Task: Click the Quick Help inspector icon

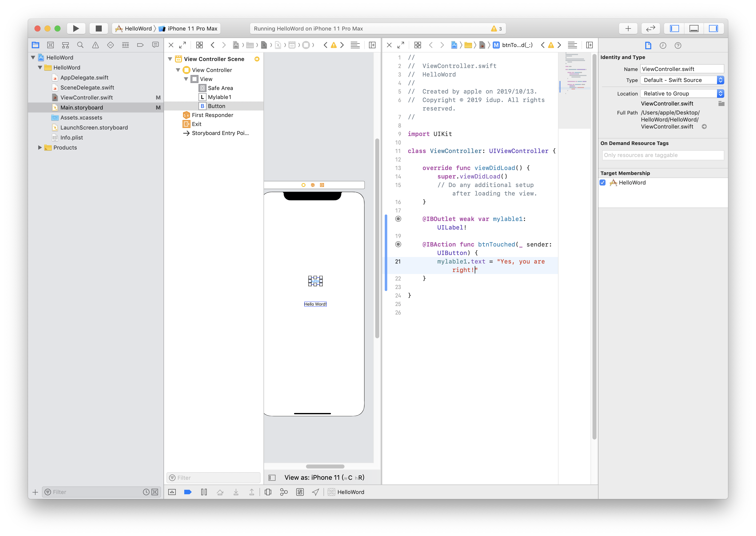Action: 678,45
